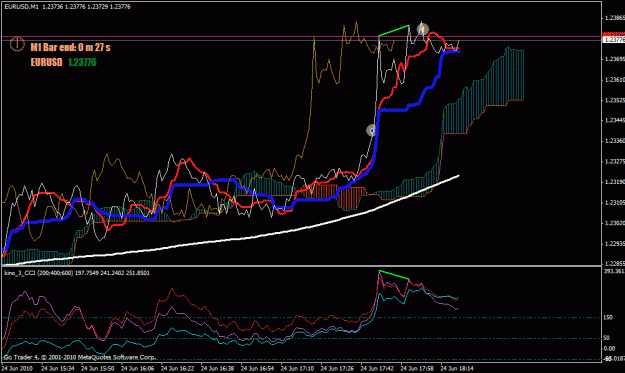Click the '24 Jun 16:06' time label

tap(138, 369)
